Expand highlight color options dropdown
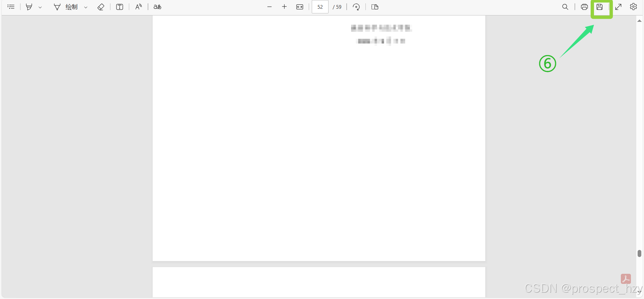This screenshot has height=299, width=644. pos(40,7)
